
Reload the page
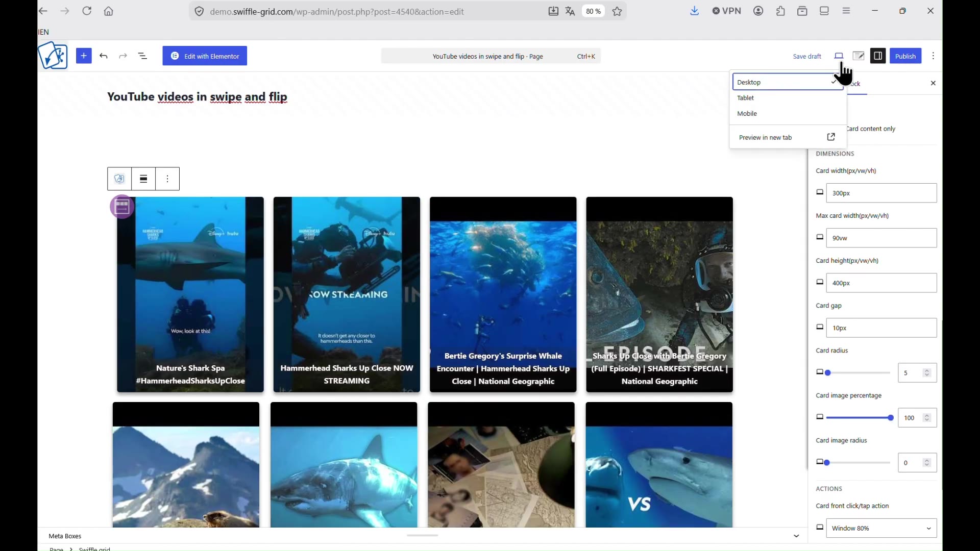tap(87, 11)
